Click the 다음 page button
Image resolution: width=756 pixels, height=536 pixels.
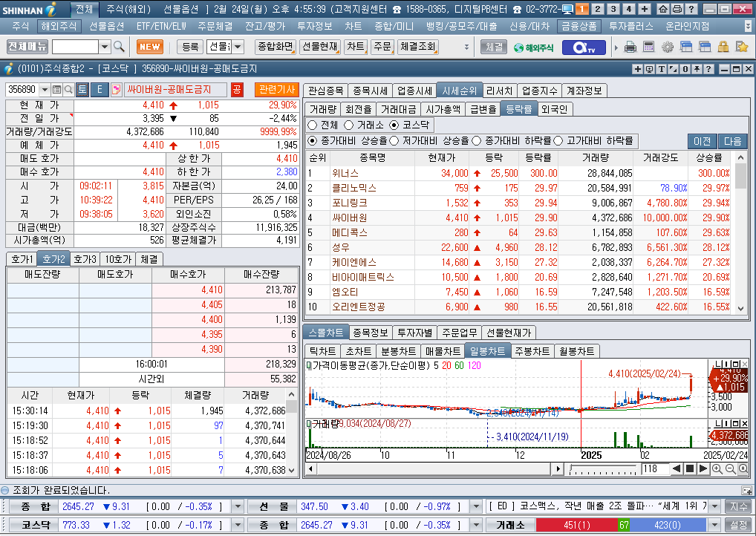[732, 141]
